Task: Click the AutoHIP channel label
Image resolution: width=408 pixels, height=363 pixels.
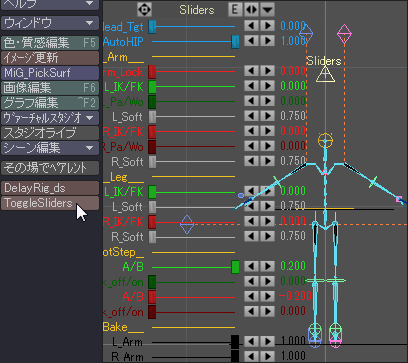Action: pos(123,42)
